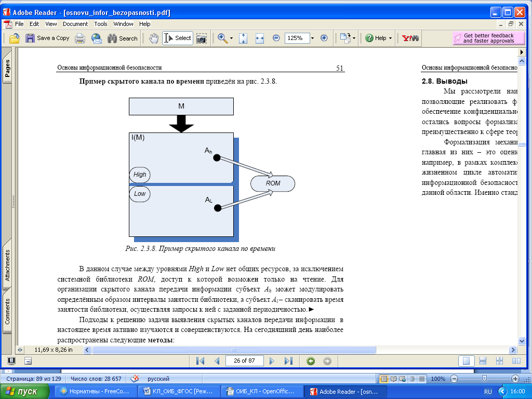Click Word zoom out minus button
532x399 pixels.
(x=454, y=379)
